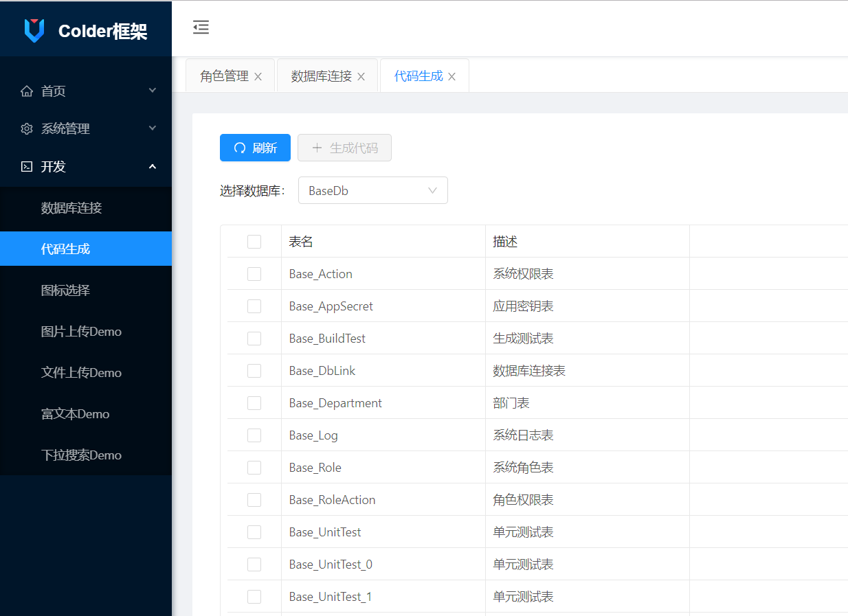Click the Base_UnitTest_0 table name cell
This screenshot has width=848, height=616.
click(331, 564)
